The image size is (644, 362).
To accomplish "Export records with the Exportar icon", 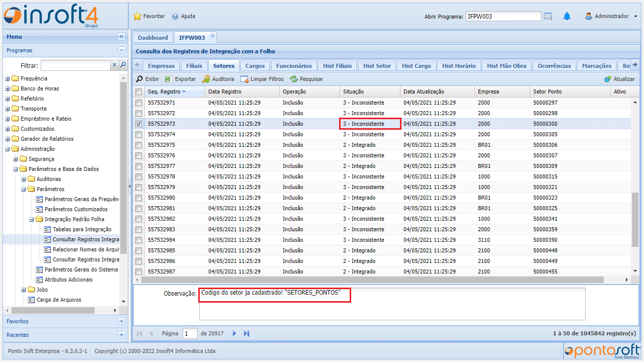I will point(169,79).
